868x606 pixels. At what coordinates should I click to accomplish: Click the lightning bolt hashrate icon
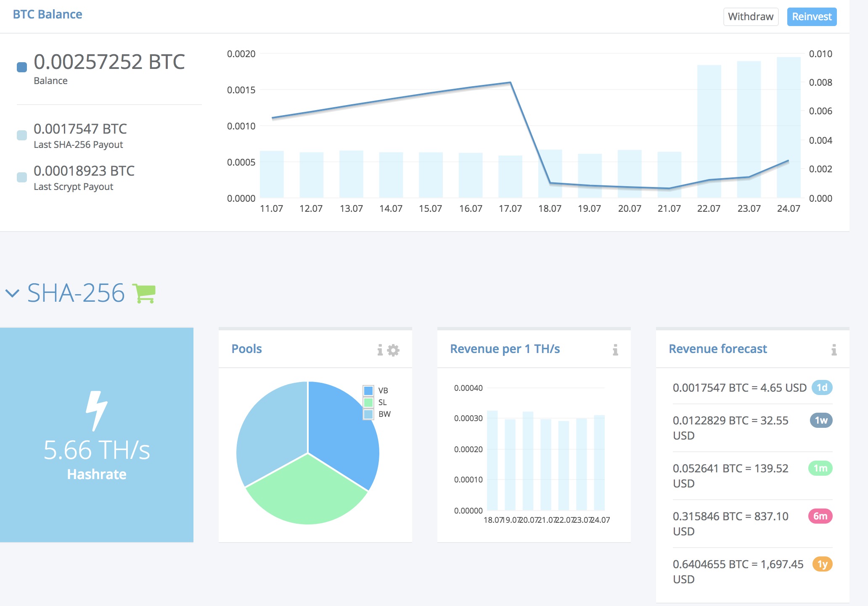[x=97, y=411]
